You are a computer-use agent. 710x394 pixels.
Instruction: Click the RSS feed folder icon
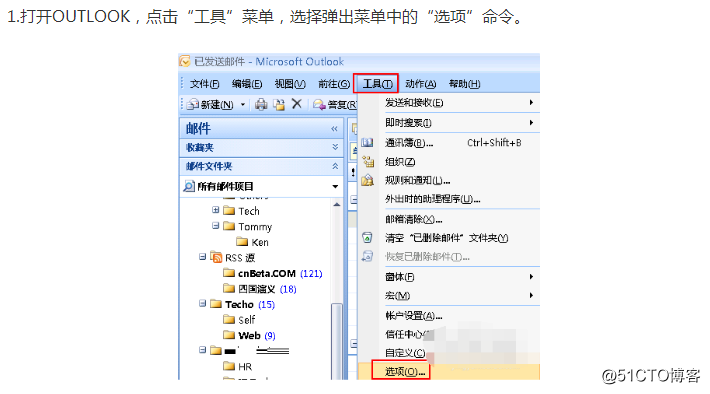(x=216, y=257)
